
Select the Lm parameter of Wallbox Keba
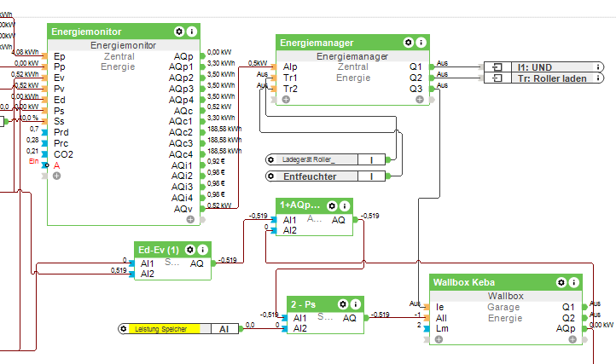click(x=442, y=328)
